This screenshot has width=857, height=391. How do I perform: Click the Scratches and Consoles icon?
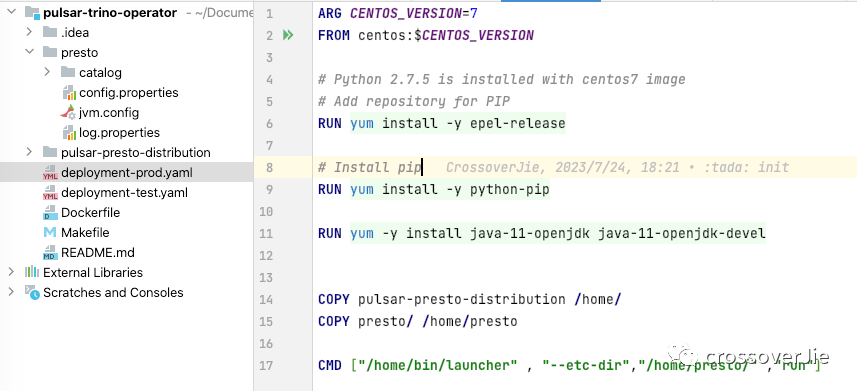[32, 293]
